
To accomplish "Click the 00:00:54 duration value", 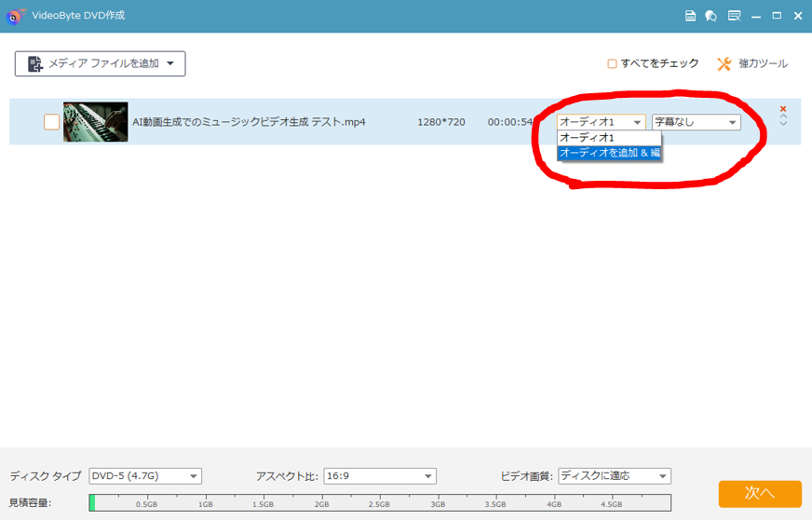I will click(x=510, y=122).
